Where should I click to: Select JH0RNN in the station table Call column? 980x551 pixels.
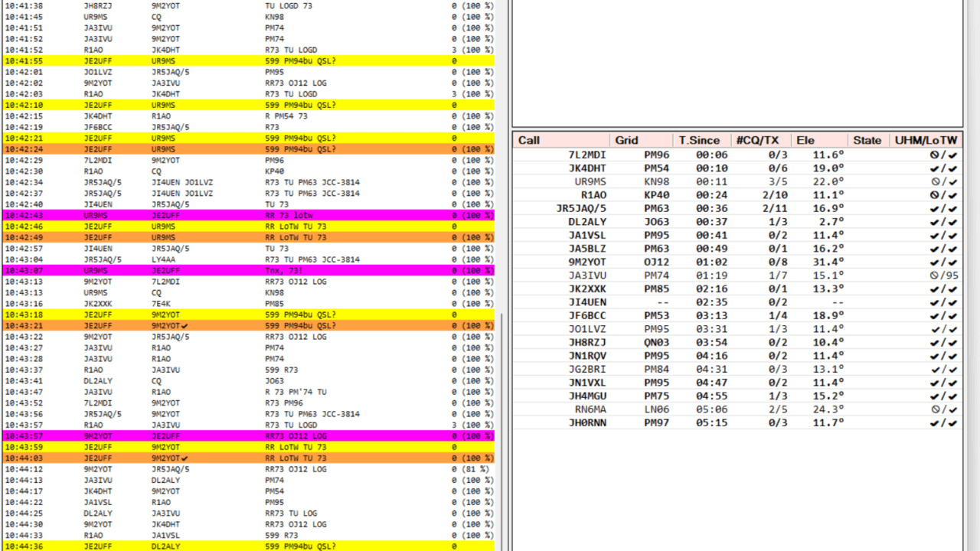587,422
